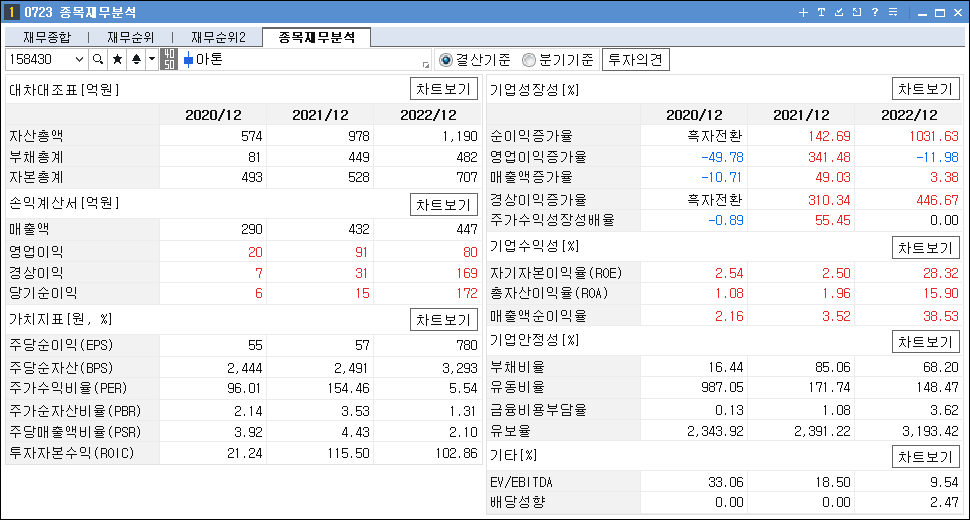
Task: Click the spade icon next to the star
Action: point(136,59)
